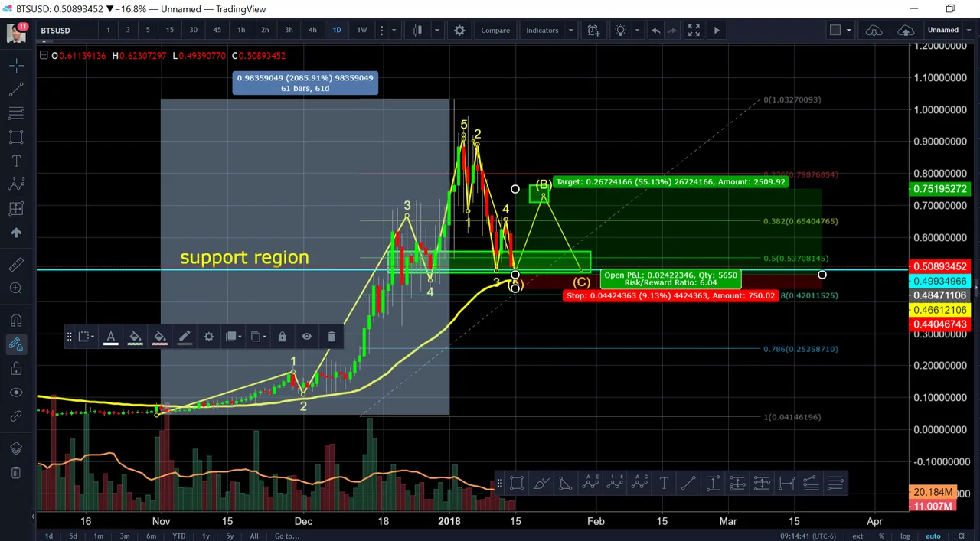The image size is (980, 541).
Task: Open the Indicators dialog
Action: pos(542,31)
